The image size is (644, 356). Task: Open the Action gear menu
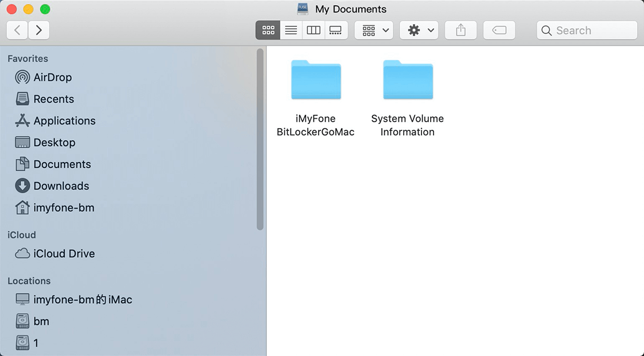[x=419, y=30]
